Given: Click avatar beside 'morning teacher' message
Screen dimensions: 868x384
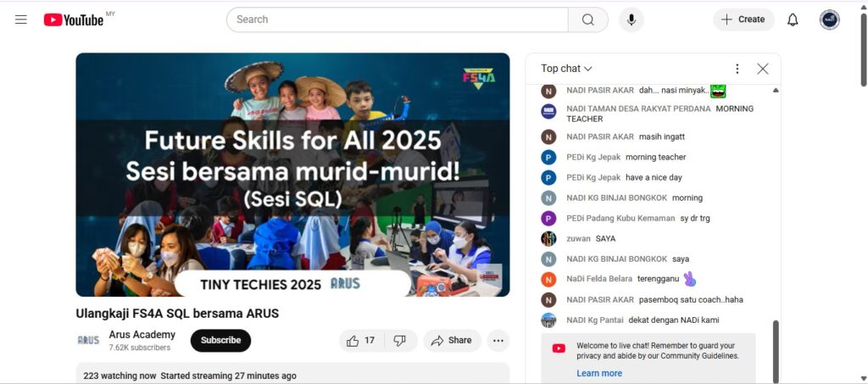Looking at the screenshot, I should 548,157.
